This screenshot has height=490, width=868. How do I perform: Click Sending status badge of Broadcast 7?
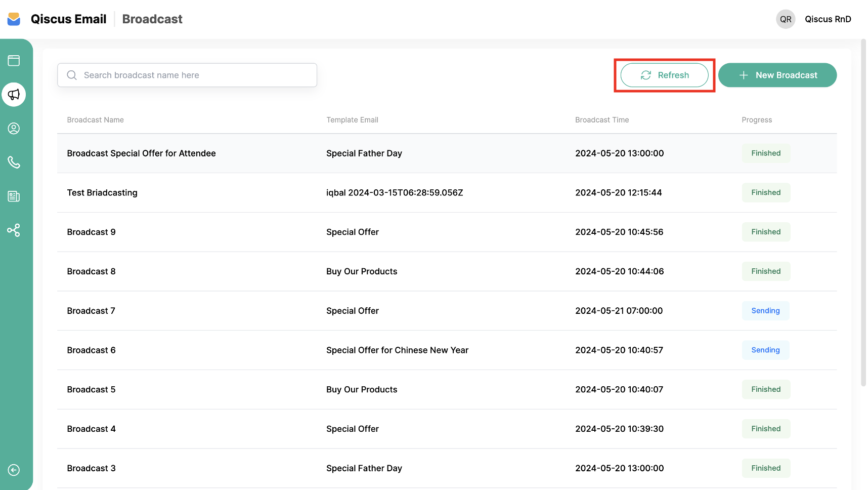point(765,311)
